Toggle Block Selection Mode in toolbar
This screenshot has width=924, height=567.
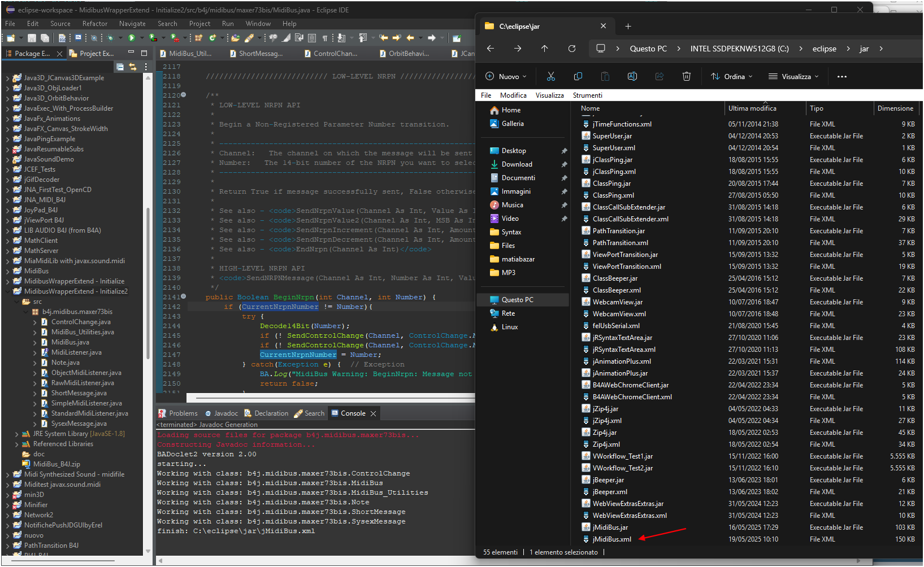[312, 38]
